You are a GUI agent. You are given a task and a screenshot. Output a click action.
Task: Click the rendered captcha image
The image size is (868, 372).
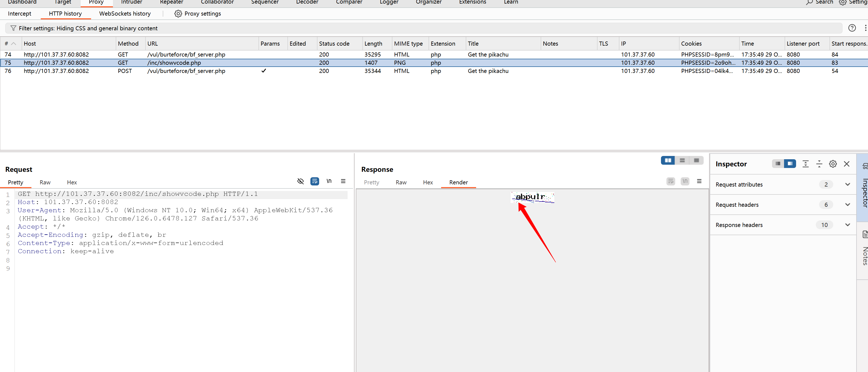[532, 197]
